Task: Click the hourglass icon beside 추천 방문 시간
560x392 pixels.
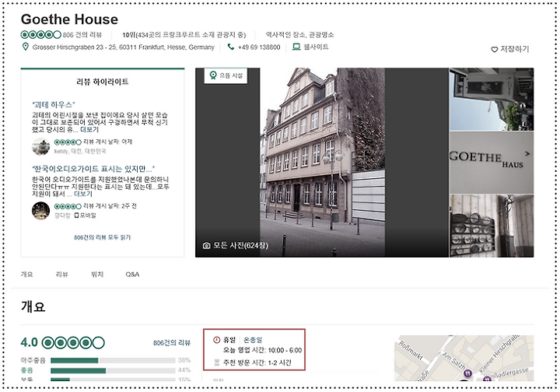Action: tap(216, 362)
